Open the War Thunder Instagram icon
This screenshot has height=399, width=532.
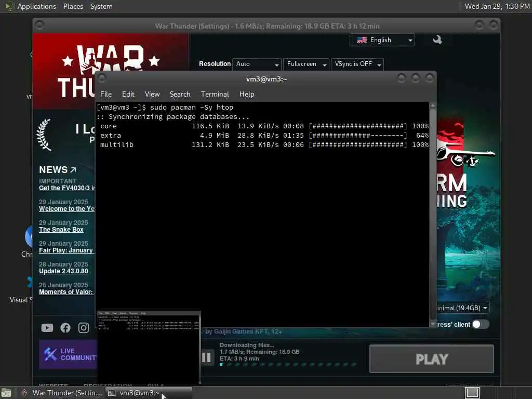click(84, 327)
